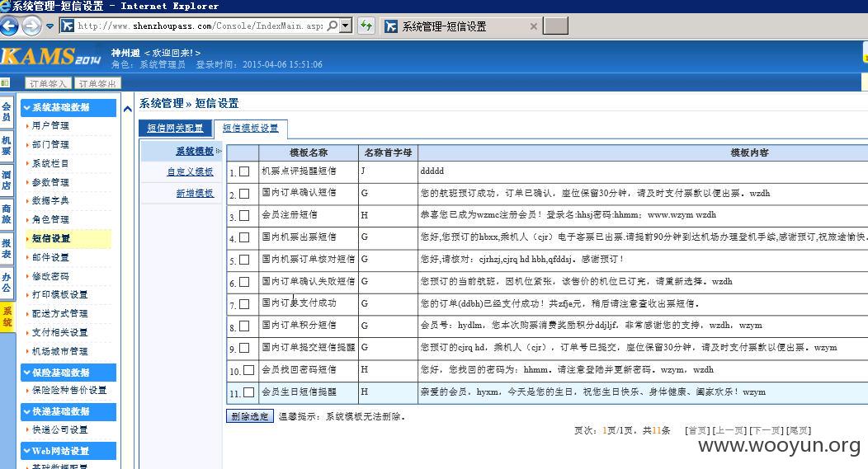This screenshot has width=868, height=469.
Task: Switch to 短信网关配置 tab
Action: 175,128
